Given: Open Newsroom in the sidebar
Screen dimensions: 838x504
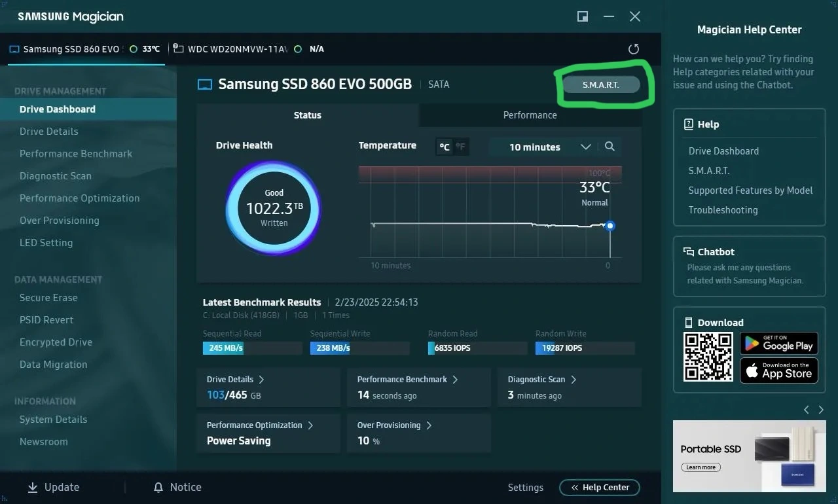Looking at the screenshot, I should pos(88,442).
